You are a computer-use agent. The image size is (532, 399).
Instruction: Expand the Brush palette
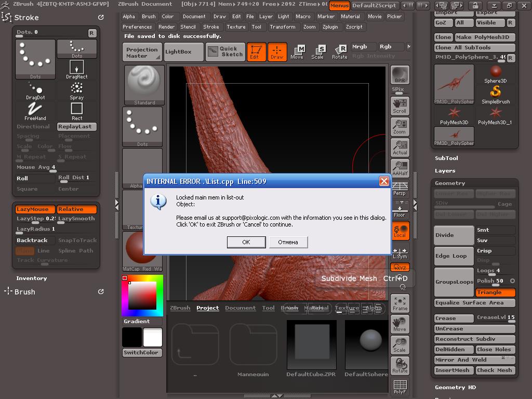(25, 292)
